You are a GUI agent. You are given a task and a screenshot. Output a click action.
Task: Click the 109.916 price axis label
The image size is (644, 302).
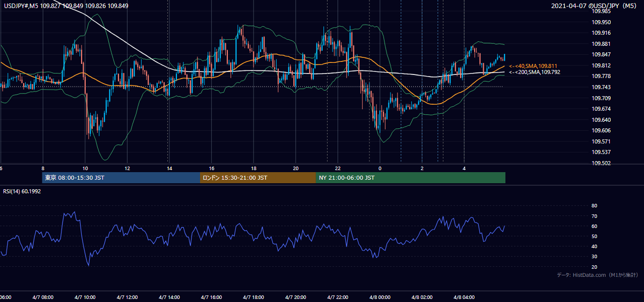point(601,33)
